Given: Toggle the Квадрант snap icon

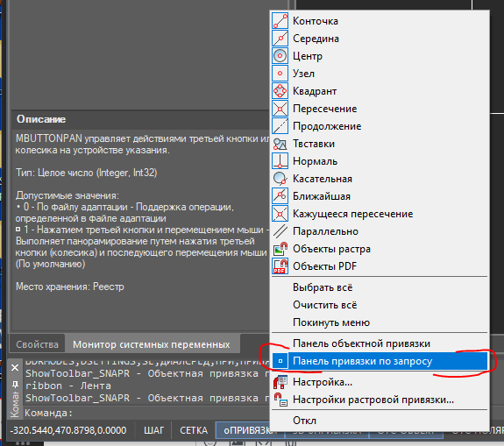Looking at the screenshot, I should click(x=280, y=91).
